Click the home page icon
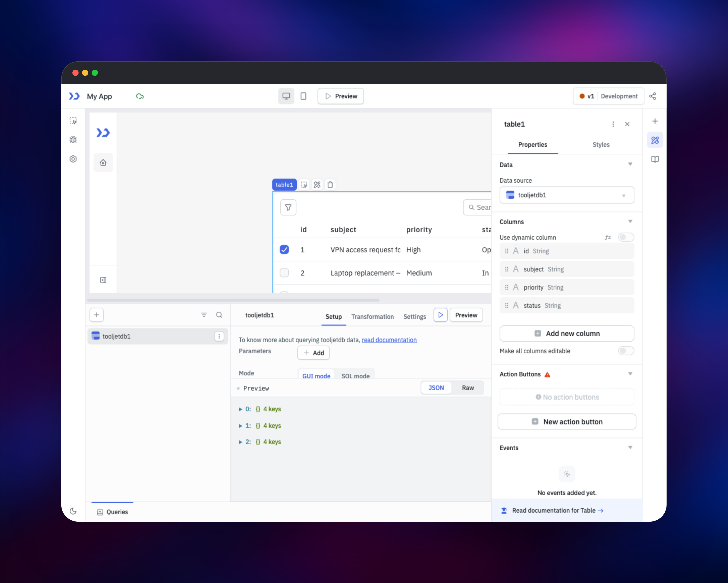 click(x=103, y=162)
